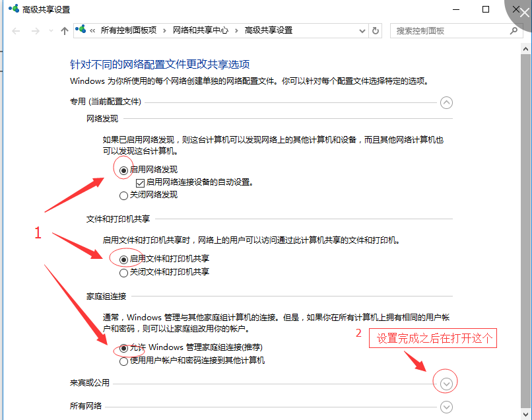Collapse the 专用 (当前配置文件) section
The width and height of the screenshot is (532, 420).
point(446,102)
